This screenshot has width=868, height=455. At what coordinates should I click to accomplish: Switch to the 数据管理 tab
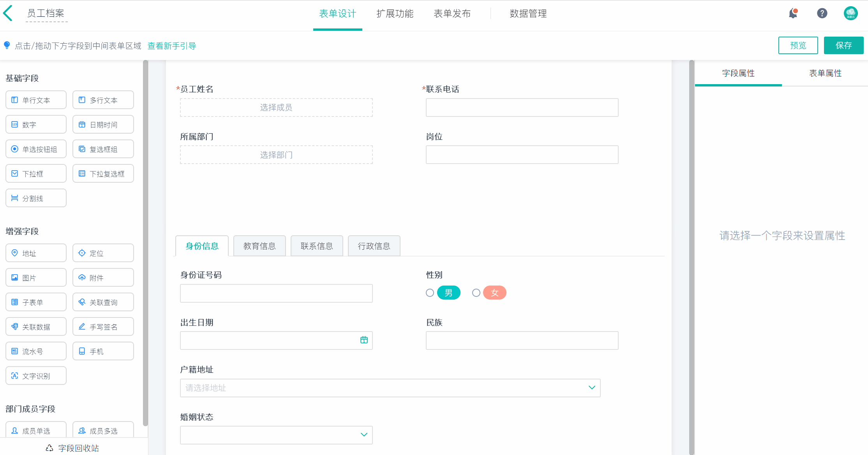tap(528, 14)
